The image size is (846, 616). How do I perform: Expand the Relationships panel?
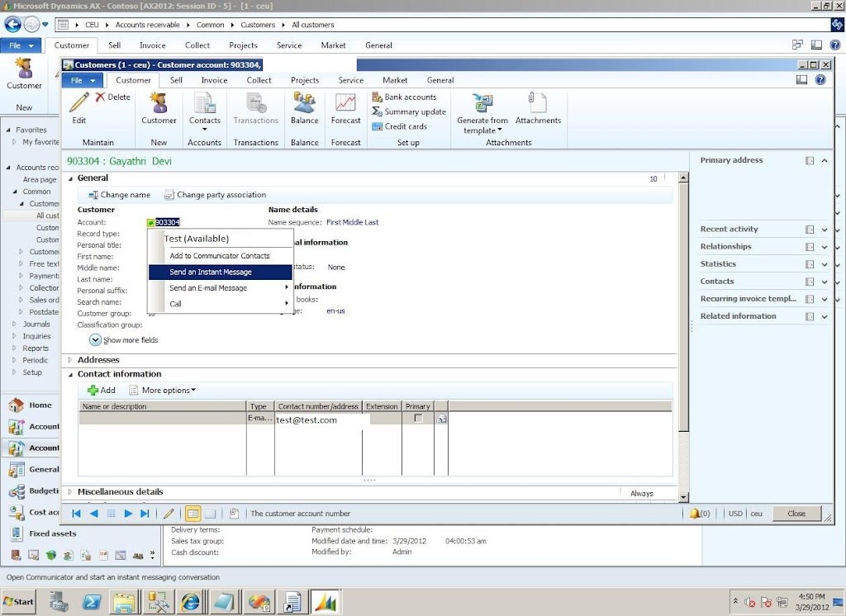[825, 247]
